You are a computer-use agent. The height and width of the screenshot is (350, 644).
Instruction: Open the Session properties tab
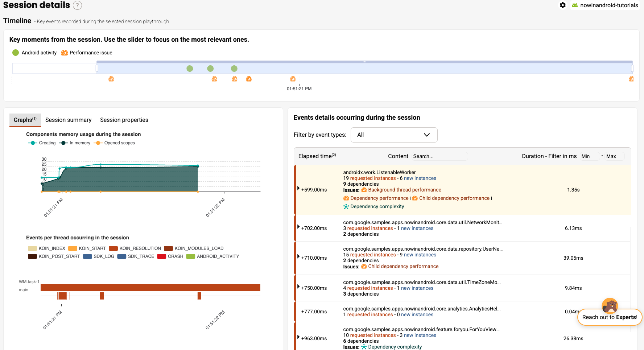pos(124,120)
